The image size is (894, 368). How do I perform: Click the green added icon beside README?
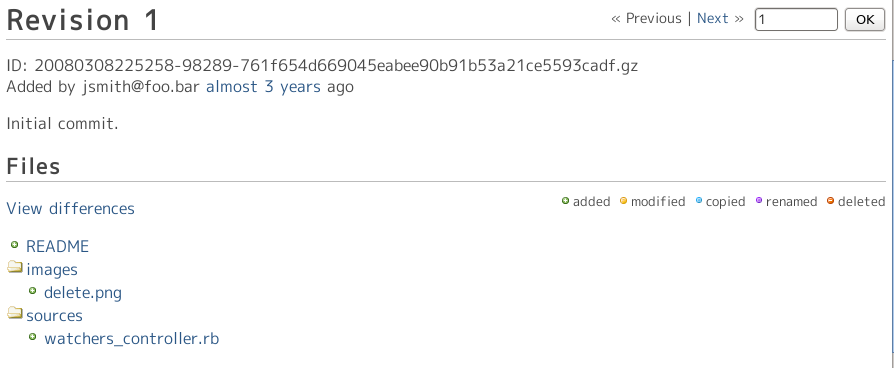point(15,245)
